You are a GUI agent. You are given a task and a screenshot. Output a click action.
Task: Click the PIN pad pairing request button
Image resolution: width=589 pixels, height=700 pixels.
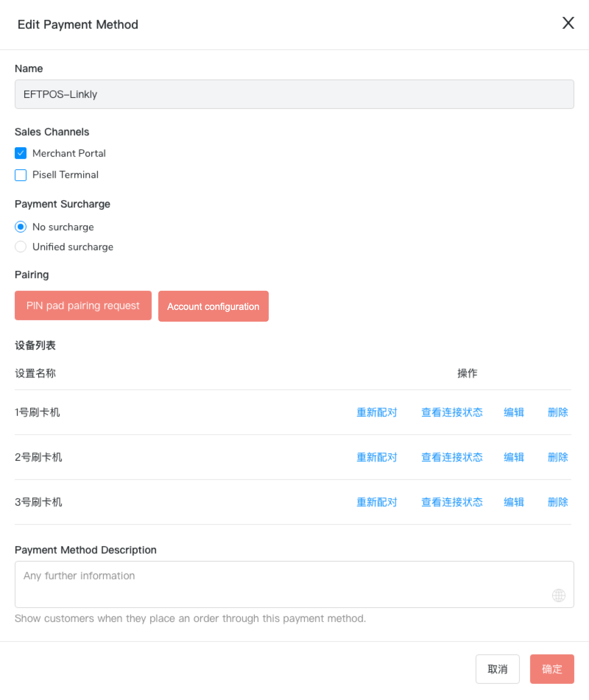tap(83, 305)
